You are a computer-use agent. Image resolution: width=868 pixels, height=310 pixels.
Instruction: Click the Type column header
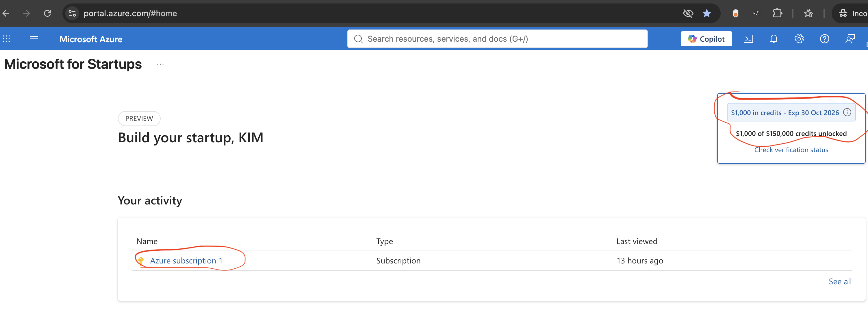click(385, 241)
